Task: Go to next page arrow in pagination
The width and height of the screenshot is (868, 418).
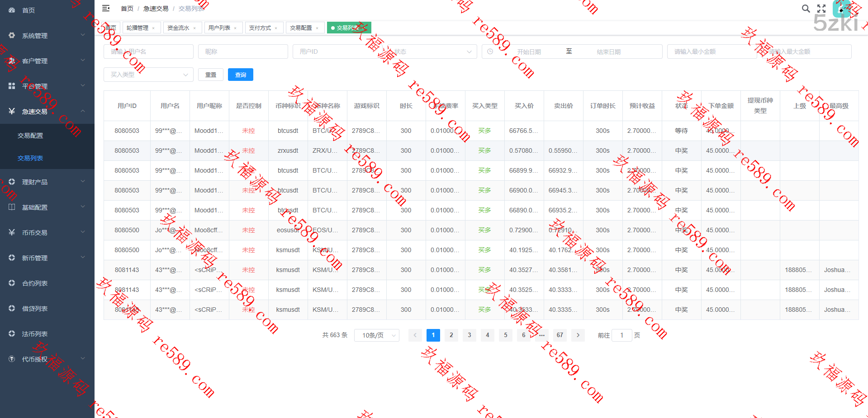Action: coord(578,335)
